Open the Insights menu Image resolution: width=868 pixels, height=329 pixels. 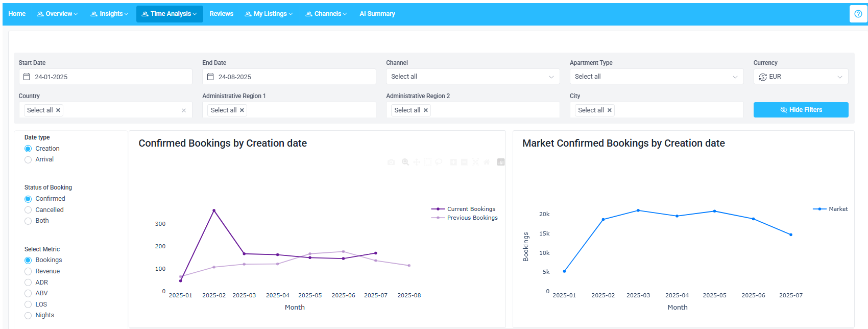click(109, 14)
